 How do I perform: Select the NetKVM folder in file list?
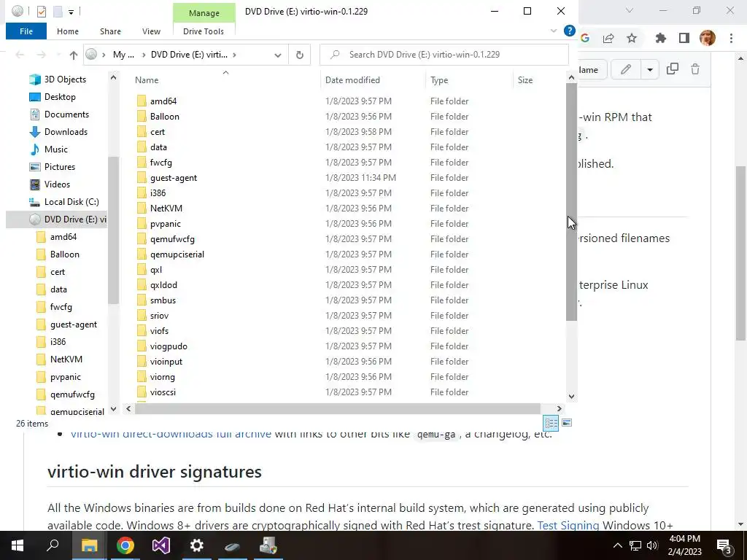[166, 208]
